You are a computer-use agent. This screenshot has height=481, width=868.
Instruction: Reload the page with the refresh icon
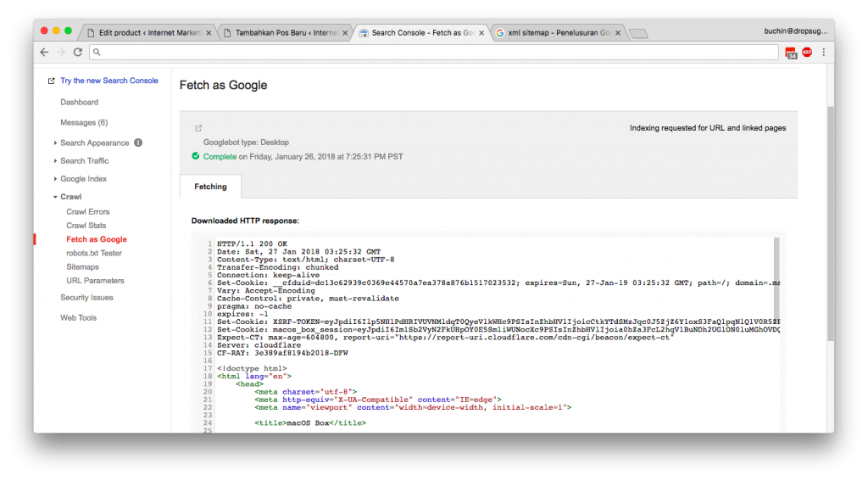click(x=78, y=52)
